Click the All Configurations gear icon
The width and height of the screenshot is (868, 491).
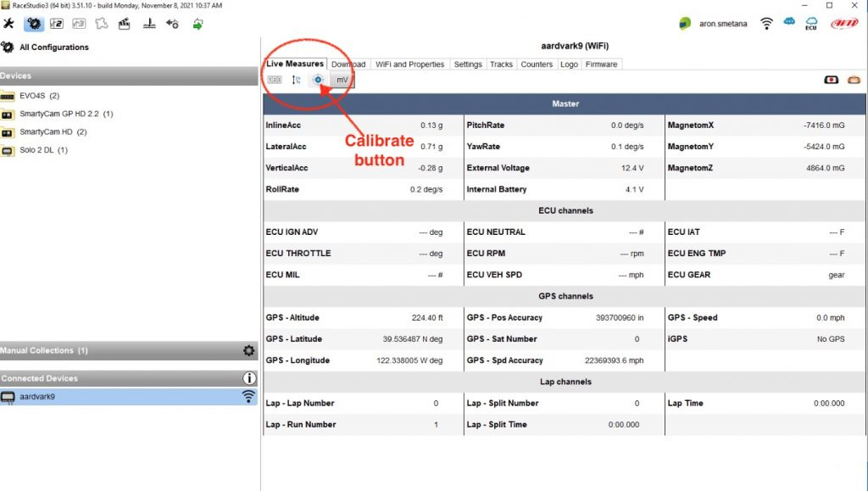click(8, 47)
